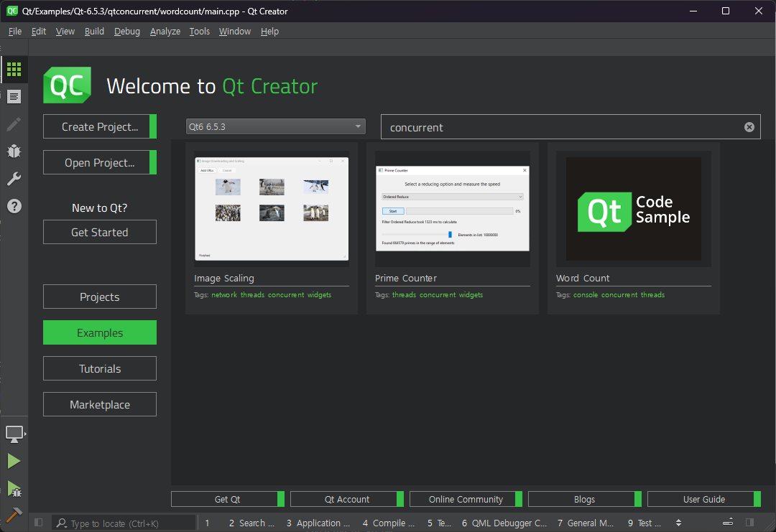776x532 pixels.
Task: Toggle left sidebar visibility
Action: click(x=39, y=523)
